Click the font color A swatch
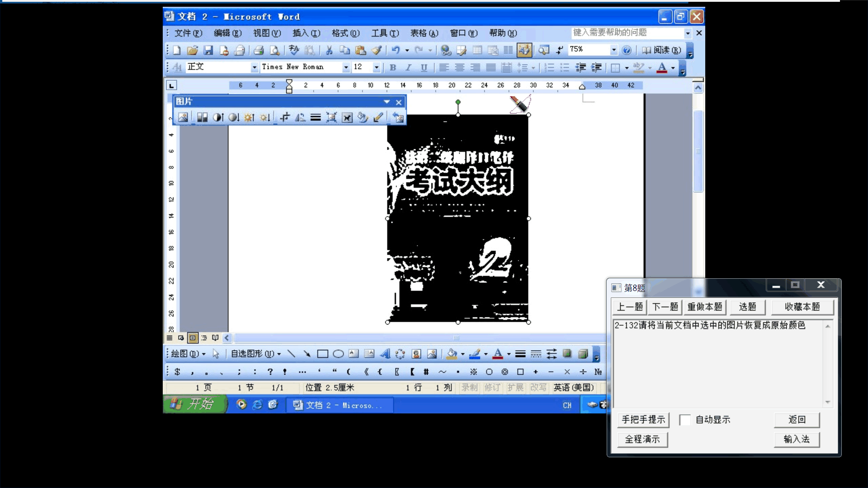Screen dimensions: 868x488 coord(661,68)
